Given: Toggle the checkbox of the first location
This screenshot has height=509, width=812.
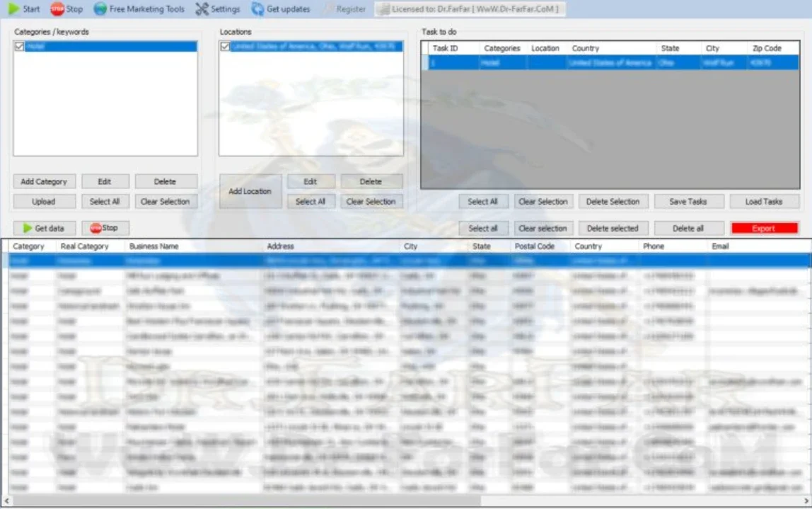Looking at the screenshot, I should 225,46.
